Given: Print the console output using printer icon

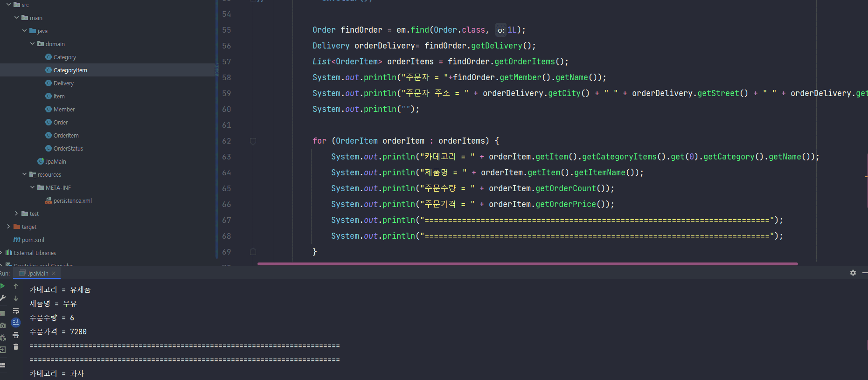Looking at the screenshot, I should click(16, 335).
